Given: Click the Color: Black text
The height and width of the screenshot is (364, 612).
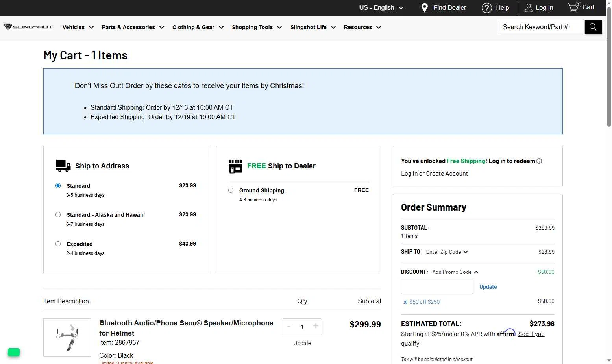Looking at the screenshot, I should tap(116, 355).
